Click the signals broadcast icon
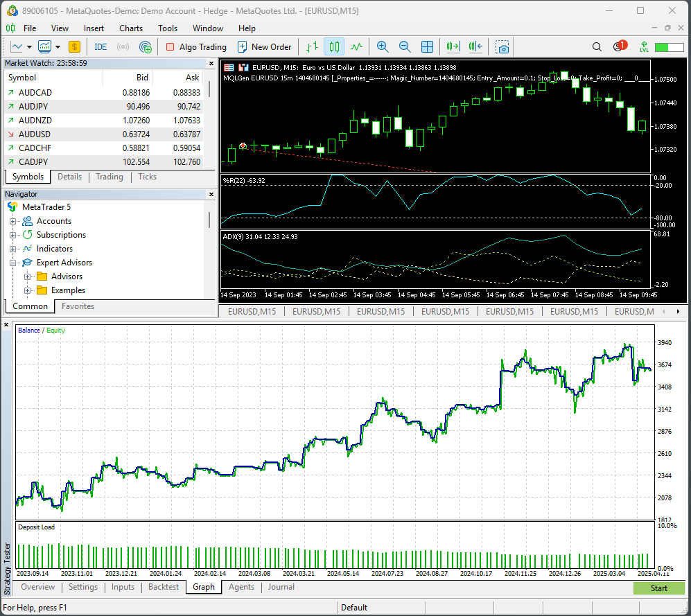Viewport: 691px width, 616px height. point(123,46)
